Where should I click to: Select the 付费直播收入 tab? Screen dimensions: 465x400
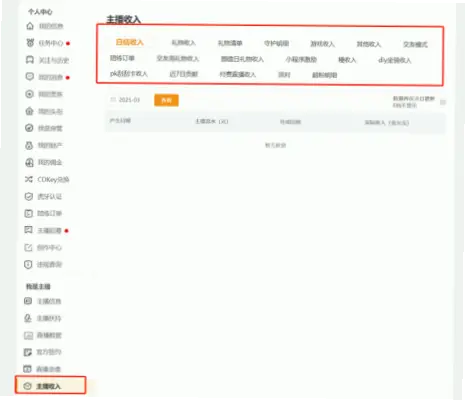pos(237,74)
